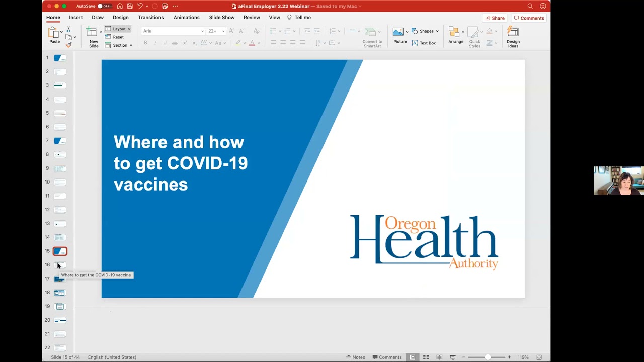
Task: Toggle Strikethrough formatting
Action: pos(175,43)
